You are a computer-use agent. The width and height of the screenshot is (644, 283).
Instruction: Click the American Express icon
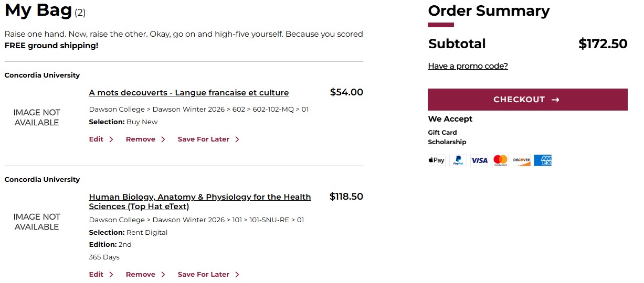tap(543, 160)
